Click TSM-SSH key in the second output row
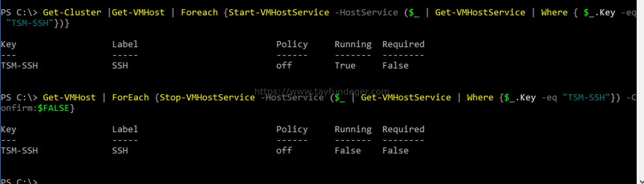This screenshot has width=644, height=184. tap(19, 150)
